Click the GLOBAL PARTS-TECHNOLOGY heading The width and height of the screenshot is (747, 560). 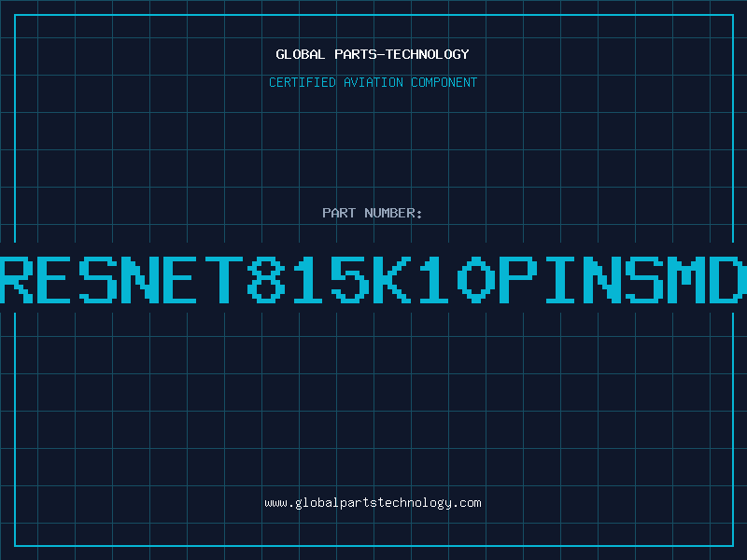[x=373, y=54]
